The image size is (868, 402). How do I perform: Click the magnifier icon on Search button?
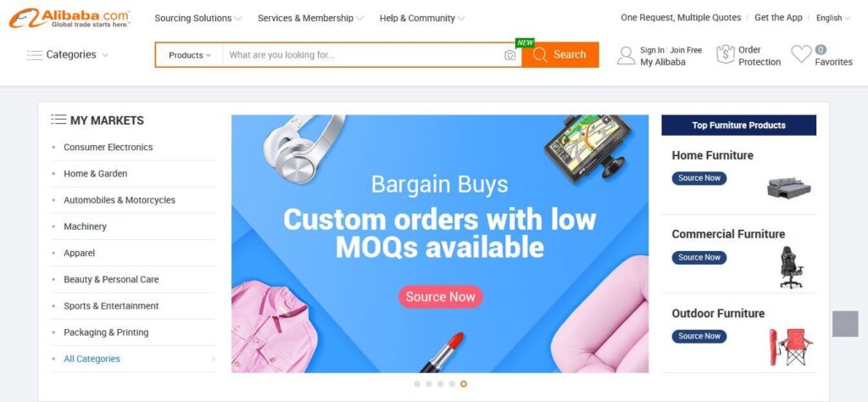tap(540, 55)
